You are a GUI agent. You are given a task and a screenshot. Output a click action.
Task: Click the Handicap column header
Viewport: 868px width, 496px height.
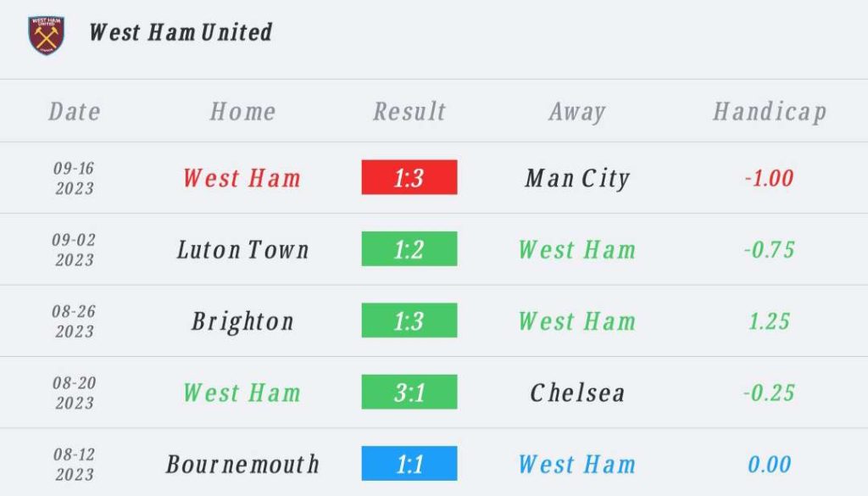pyautogui.click(x=770, y=112)
